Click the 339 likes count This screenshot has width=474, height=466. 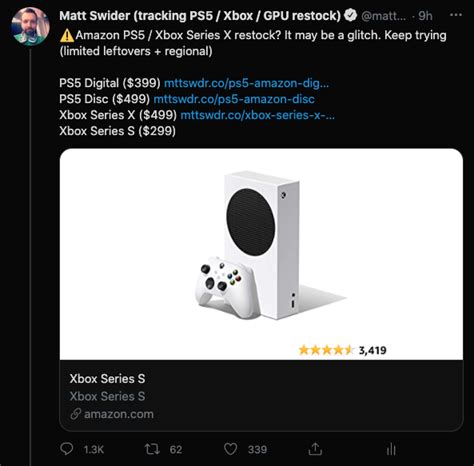click(x=257, y=449)
